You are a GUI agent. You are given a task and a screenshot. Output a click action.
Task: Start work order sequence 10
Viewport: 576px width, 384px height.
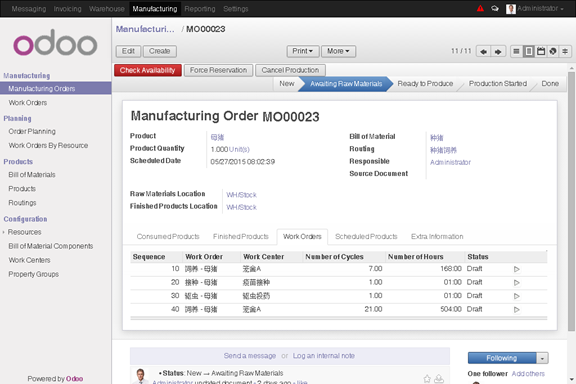(x=516, y=269)
